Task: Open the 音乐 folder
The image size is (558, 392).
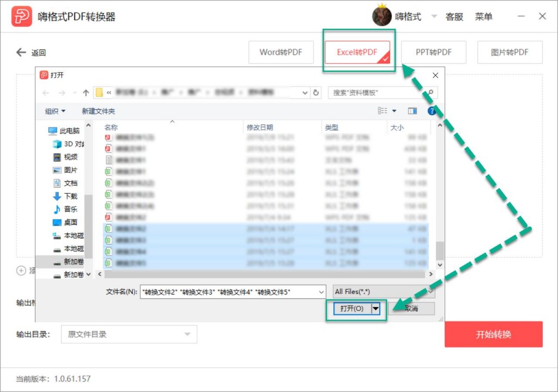Action: pyautogui.click(x=65, y=209)
